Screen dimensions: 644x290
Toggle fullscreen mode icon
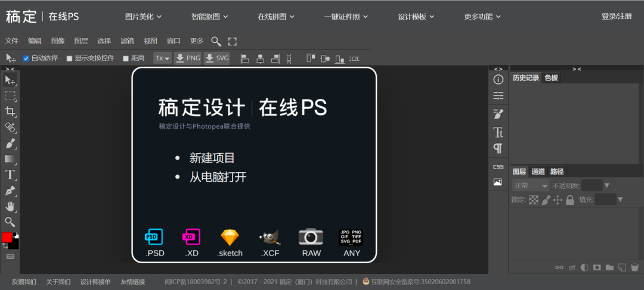click(233, 41)
